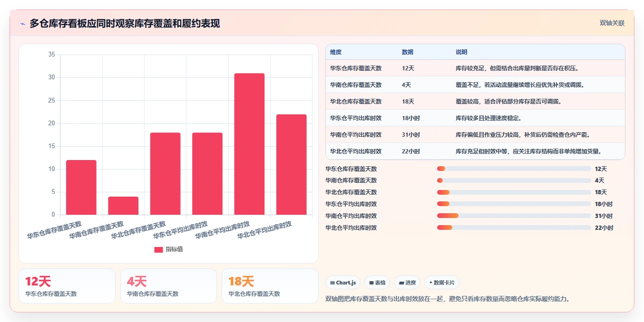Click the 华北仓库存覆盖天数 progress bar
Image resolution: width=644 pixels, height=322 pixels.
pyautogui.click(x=514, y=192)
